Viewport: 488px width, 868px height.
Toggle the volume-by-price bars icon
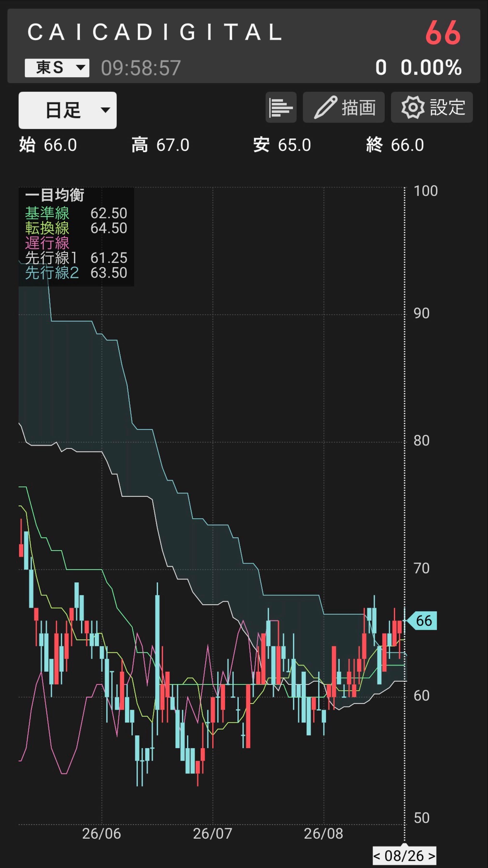click(281, 107)
